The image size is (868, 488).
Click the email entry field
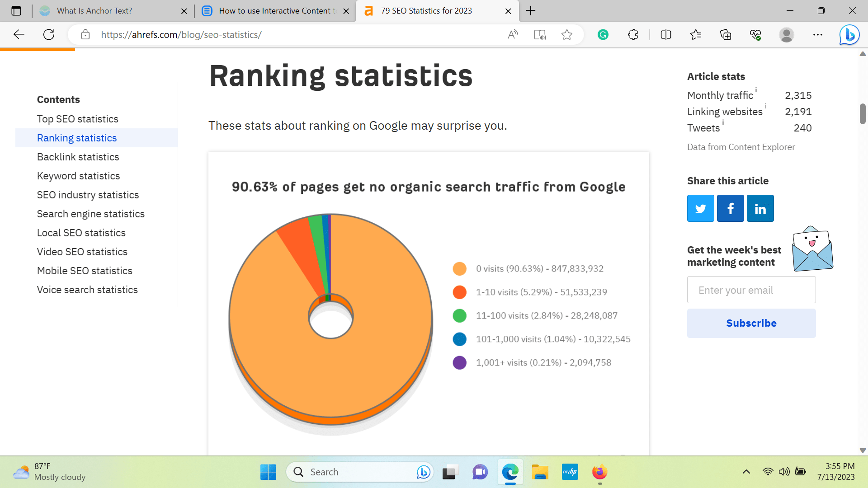(751, 290)
